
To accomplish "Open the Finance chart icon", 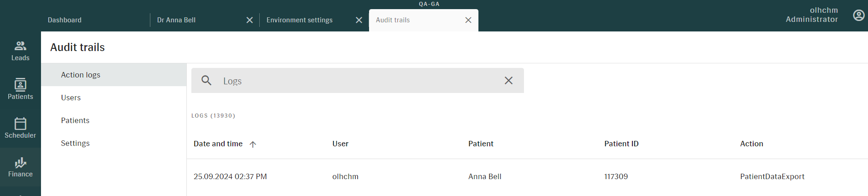I will point(21,163).
